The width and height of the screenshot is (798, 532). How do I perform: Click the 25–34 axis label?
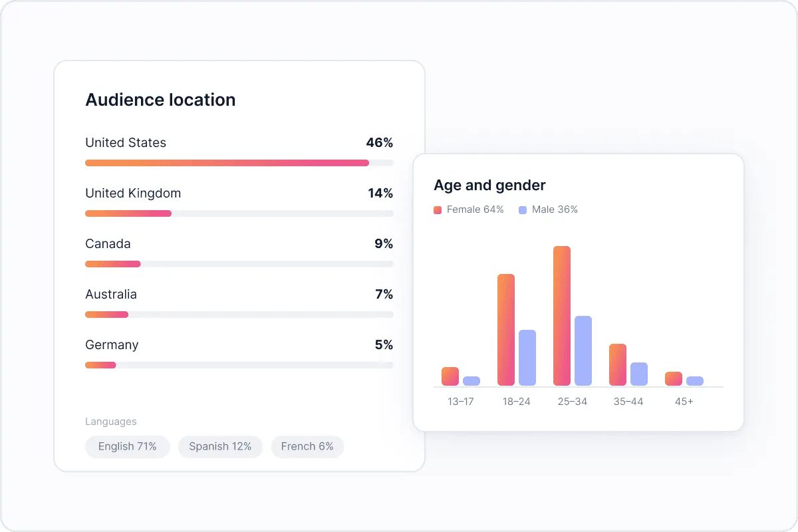pyautogui.click(x=573, y=402)
